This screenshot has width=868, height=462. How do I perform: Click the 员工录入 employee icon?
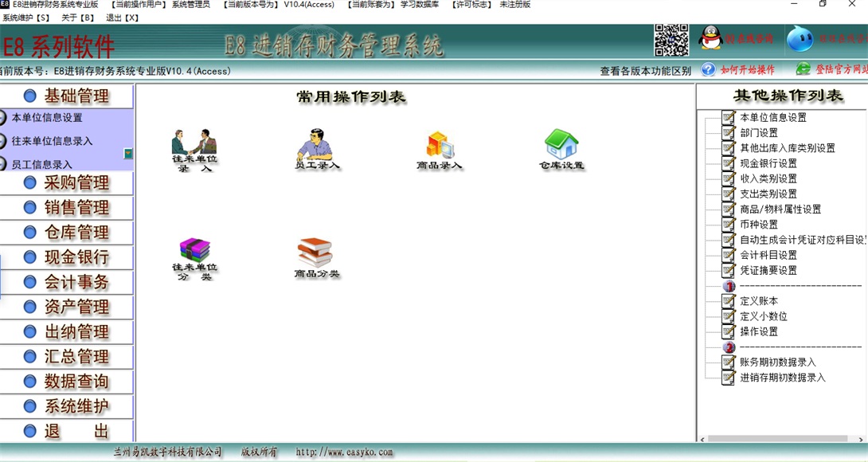[x=316, y=145]
